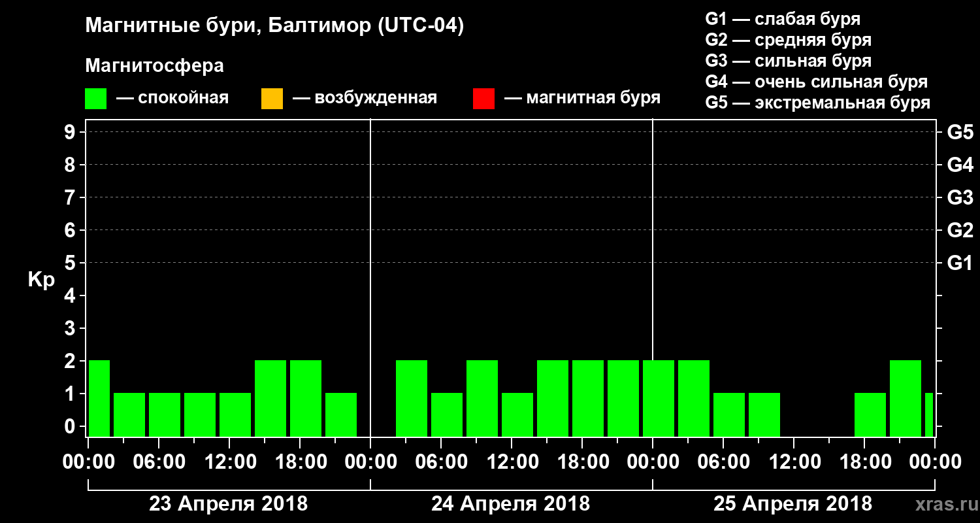Click the '— магнитная буря' legend label
The height and width of the screenshot is (523, 980).
pos(583,99)
